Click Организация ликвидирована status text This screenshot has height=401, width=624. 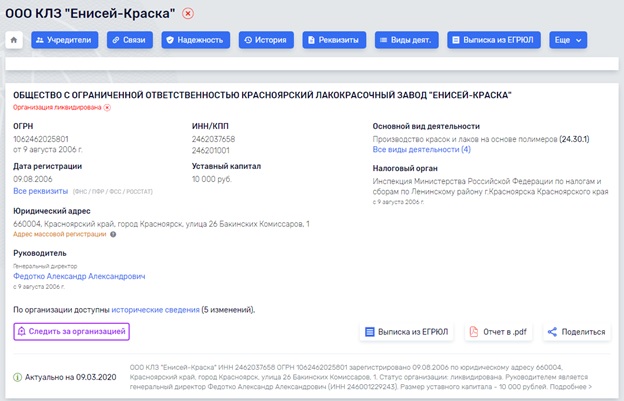coord(57,107)
